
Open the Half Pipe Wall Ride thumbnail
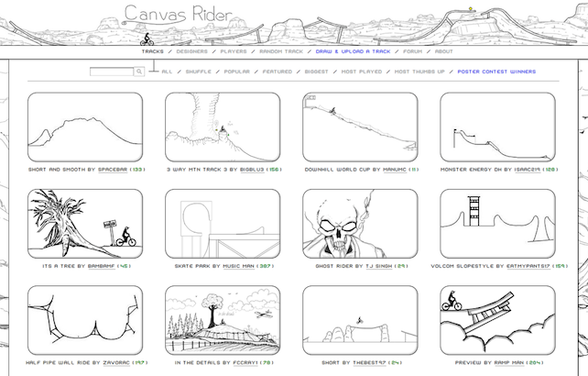[85, 319]
